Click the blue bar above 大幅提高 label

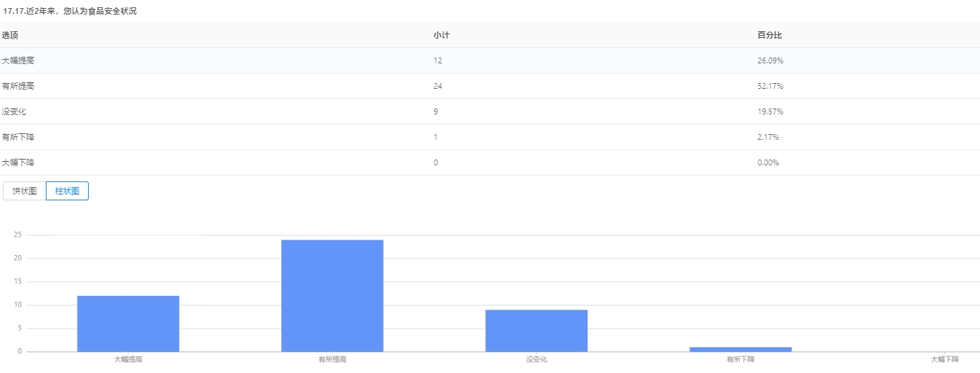128,323
